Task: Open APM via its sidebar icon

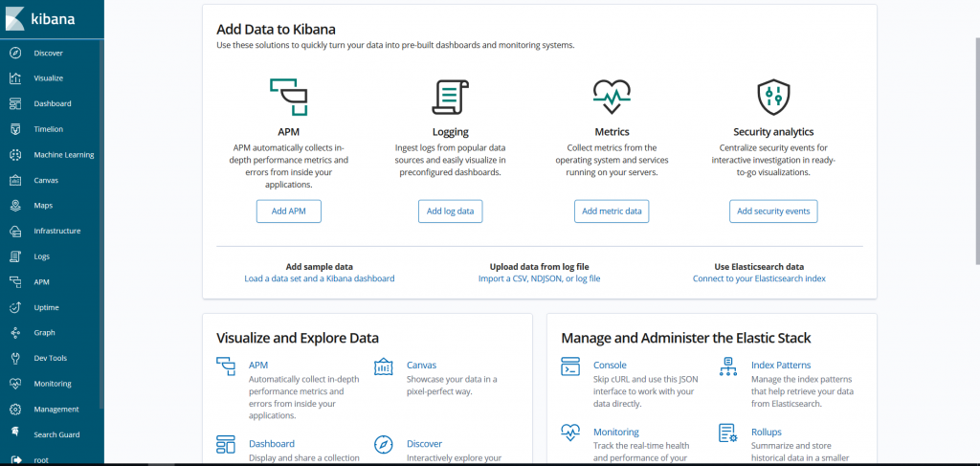Action: pyautogui.click(x=15, y=282)
